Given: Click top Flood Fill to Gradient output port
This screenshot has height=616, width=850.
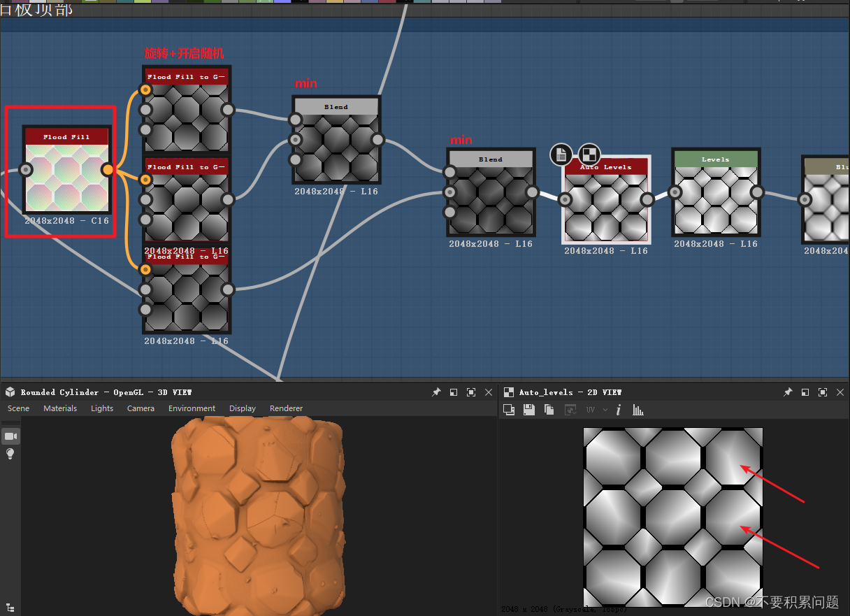Looking at the screenshot, I should point(227,110).
